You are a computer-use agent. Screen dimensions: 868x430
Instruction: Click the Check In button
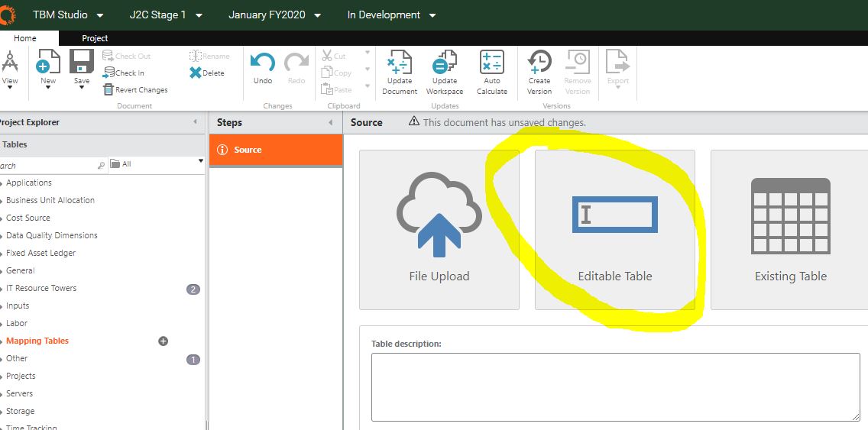pos(124,73)
